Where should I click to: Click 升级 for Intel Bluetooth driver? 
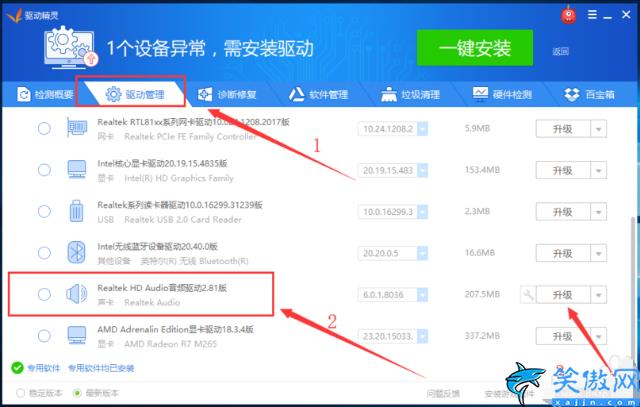click(563, 253)
